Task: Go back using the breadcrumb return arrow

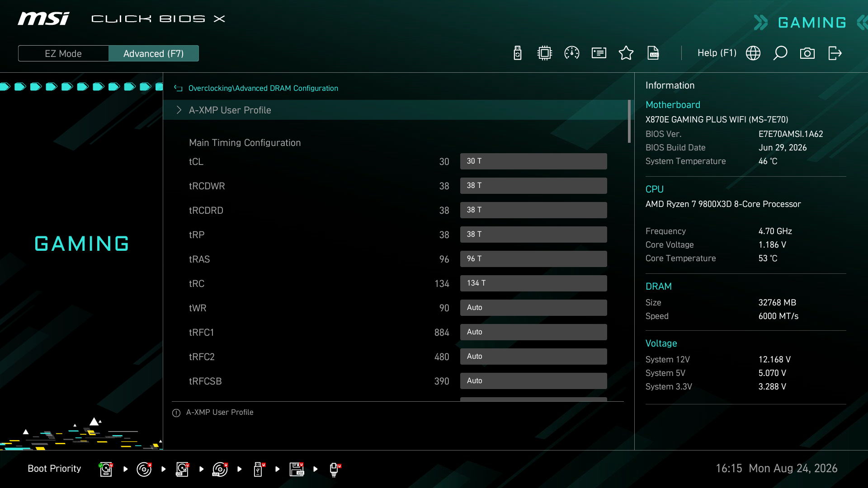Action: (x=178, y=89)
